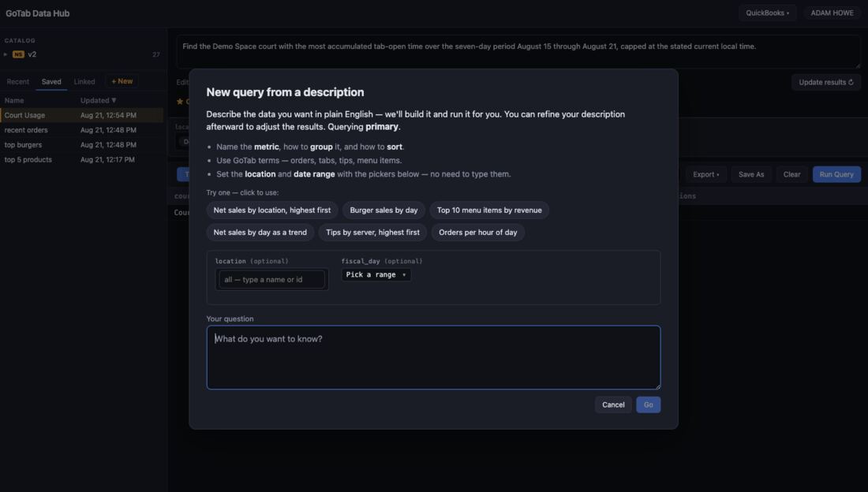Select Net sales by location, highest first
This screenshot has width=868, height=492.
click(271, 211)
